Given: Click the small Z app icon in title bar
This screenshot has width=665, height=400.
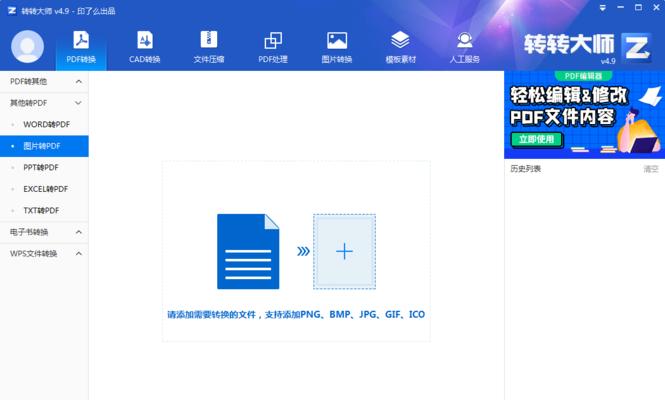Looking at the screenshot, I should point(12,10).
